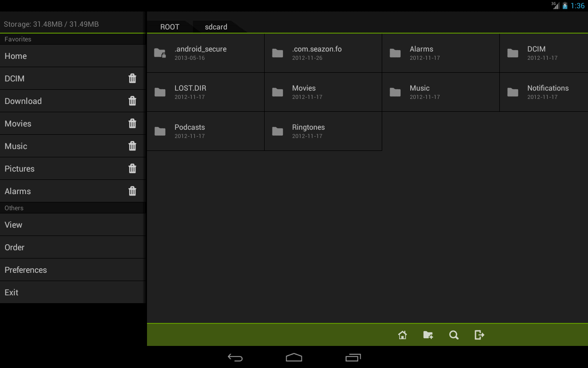The height and width of the screenshot is (368, 588).
Task: Open search using magnifier icon
Action: point(454,335)
